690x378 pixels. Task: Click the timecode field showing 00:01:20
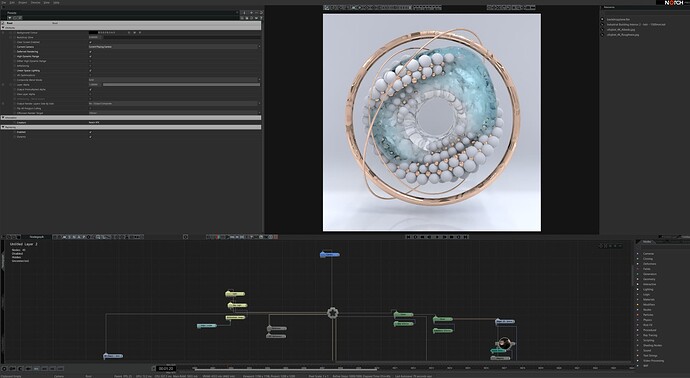tap(166, 368)
